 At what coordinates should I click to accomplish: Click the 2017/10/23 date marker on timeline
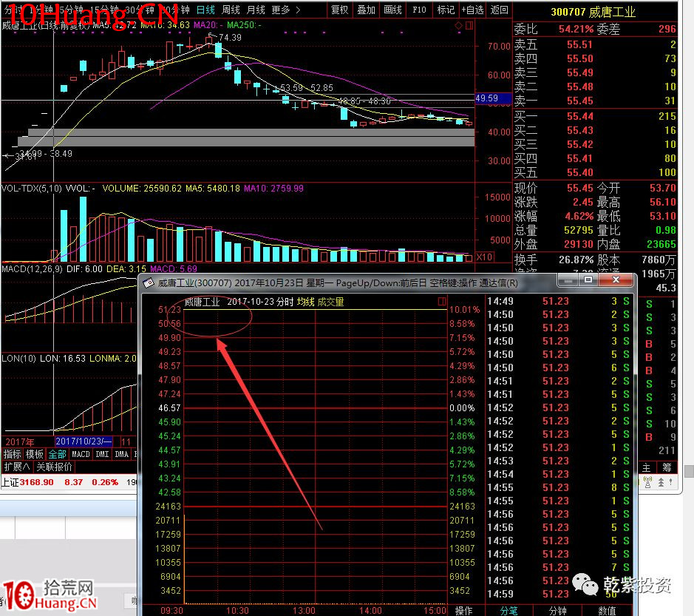click(83, 441)
